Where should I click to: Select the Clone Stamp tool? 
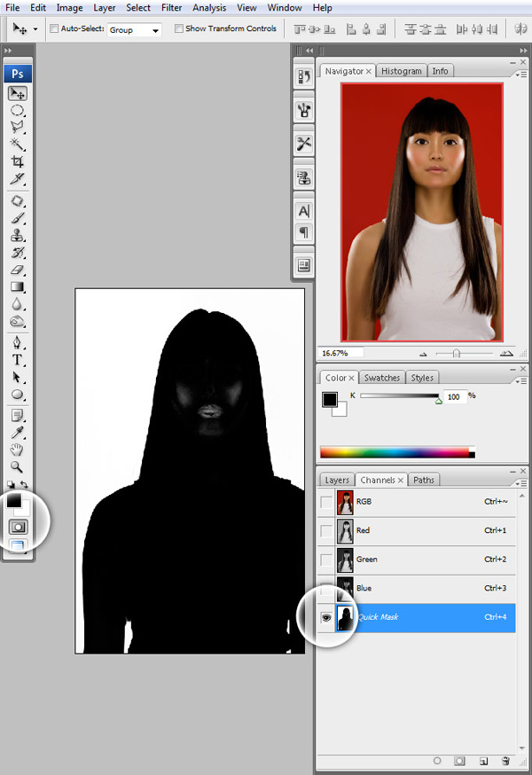pos(18,235)
